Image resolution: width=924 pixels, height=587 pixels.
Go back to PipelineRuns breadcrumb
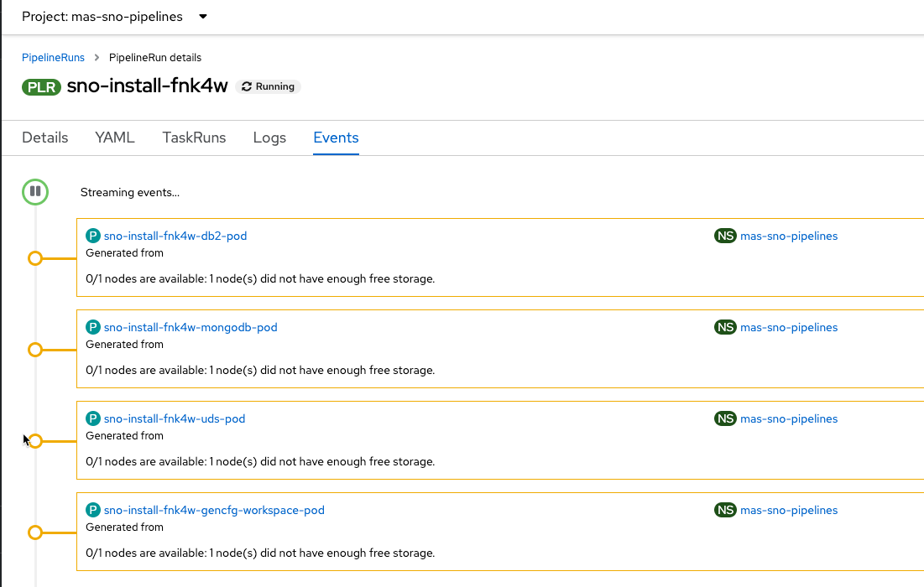pos(53,58)
